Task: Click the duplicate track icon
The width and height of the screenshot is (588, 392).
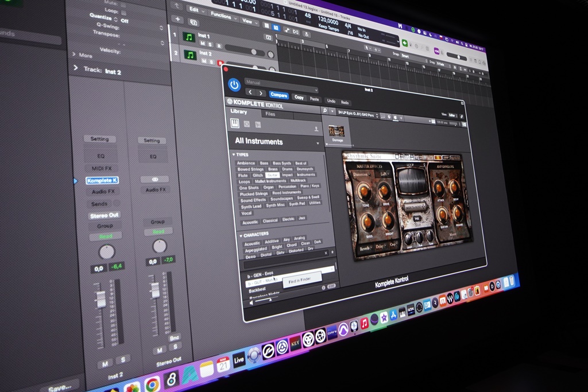Action: 194,23
